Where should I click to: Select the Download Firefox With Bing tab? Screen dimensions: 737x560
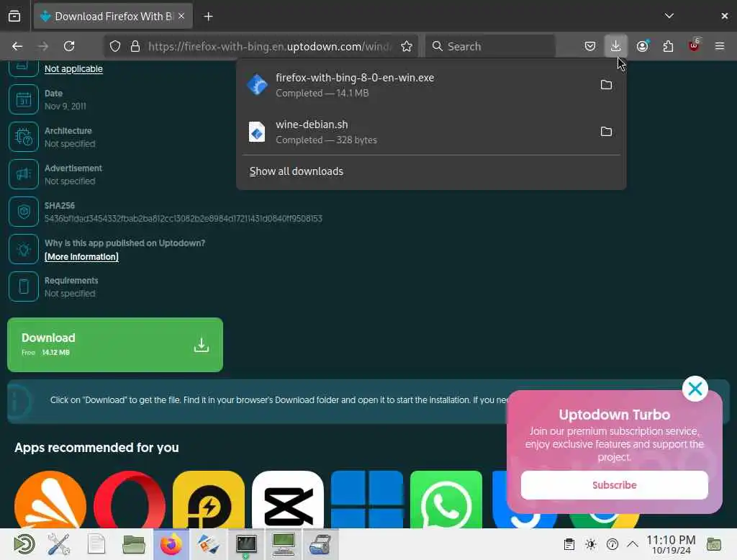tap(113, 17)
